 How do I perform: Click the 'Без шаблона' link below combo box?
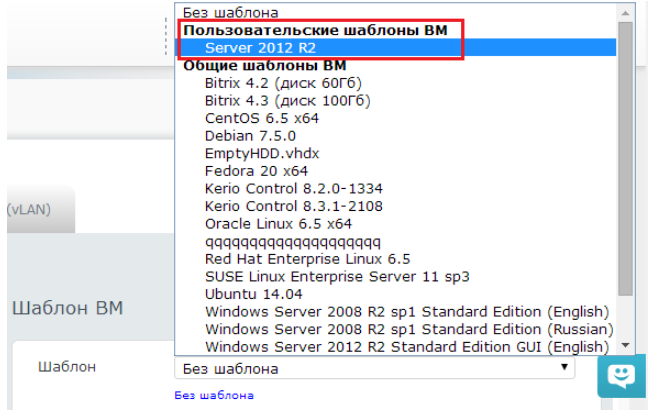pos(214,395)
